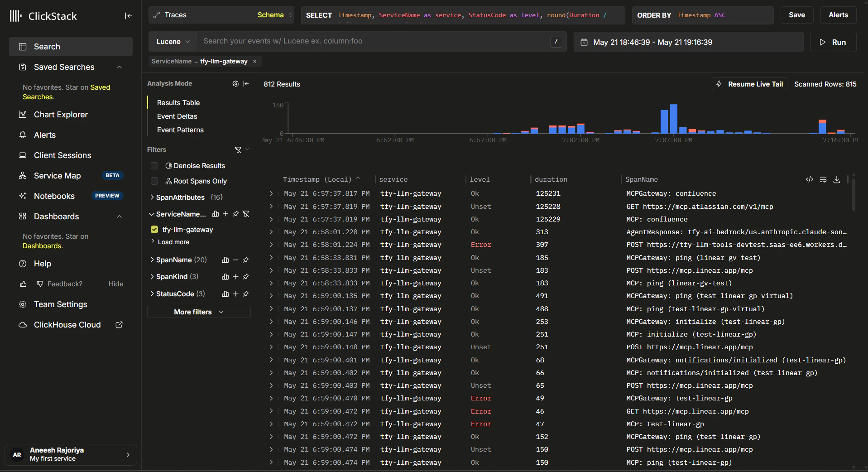868x472 pixels.
Task: Switch to Event Deltas analysis mode
Action: (x=177, y=116)
